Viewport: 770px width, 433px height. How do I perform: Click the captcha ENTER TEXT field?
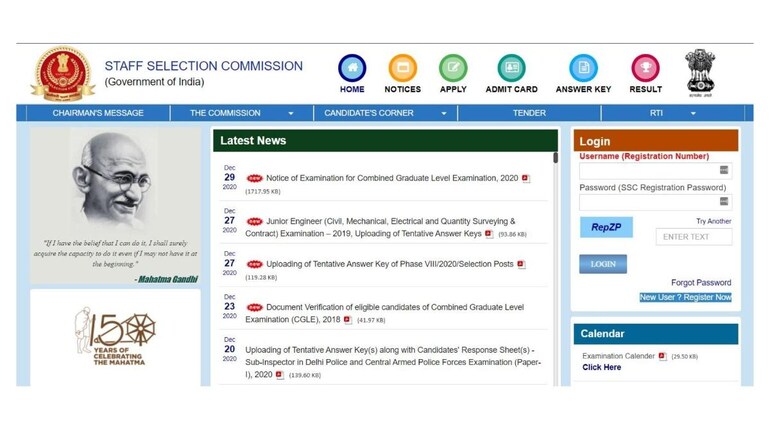pyautogui.click(x=693, y=237)
